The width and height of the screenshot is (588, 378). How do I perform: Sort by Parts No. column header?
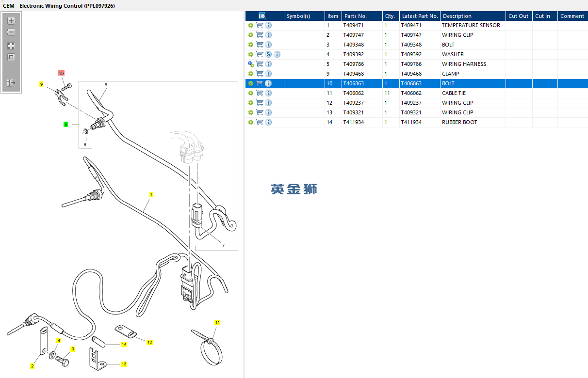click(361, 16)
